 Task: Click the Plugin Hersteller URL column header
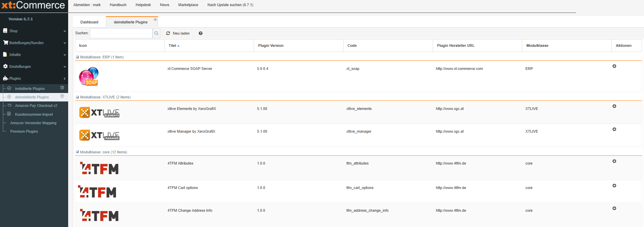click(477, 45)
